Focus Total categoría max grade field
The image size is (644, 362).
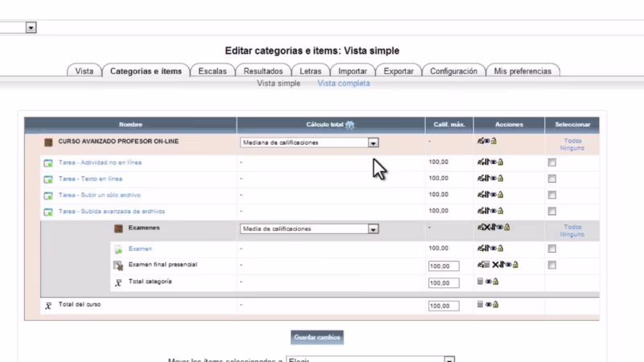pos(444,283)
